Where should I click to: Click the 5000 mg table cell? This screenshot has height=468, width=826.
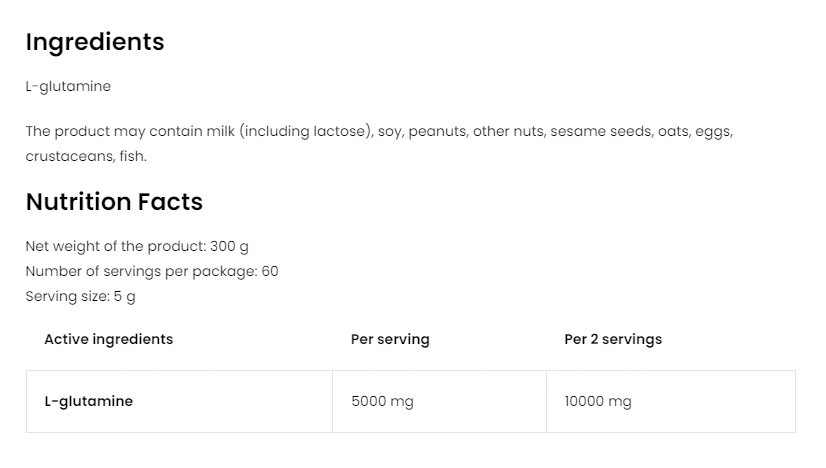[382, 401]
